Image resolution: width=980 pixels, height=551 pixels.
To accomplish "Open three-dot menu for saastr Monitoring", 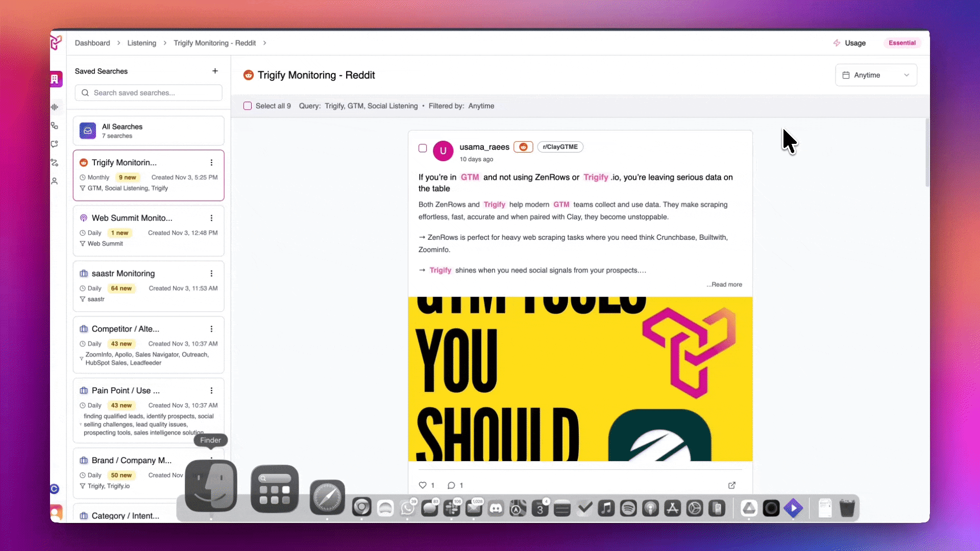I will pos(211,273).
